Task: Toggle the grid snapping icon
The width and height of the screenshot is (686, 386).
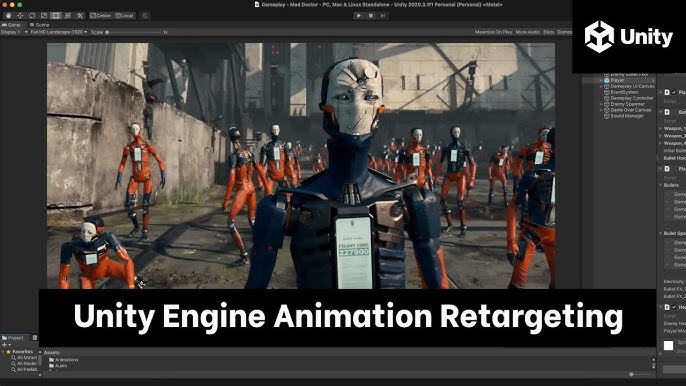Action: point(145,15)
